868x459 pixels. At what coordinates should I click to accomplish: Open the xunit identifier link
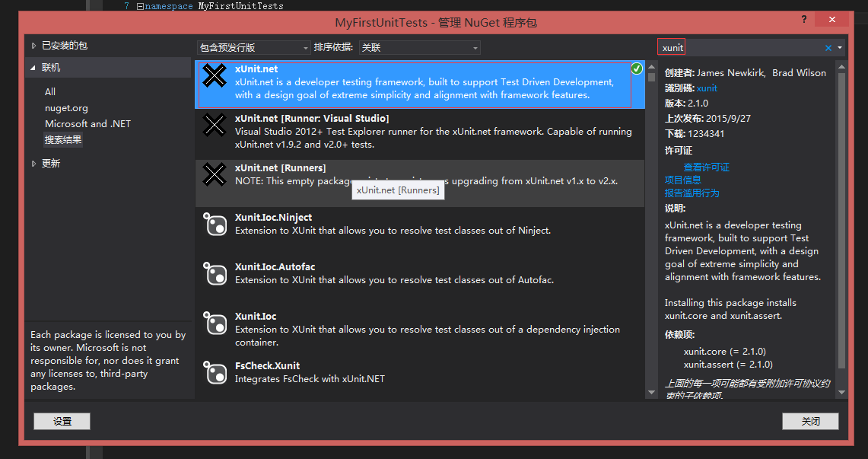click(x=707, y=88)
